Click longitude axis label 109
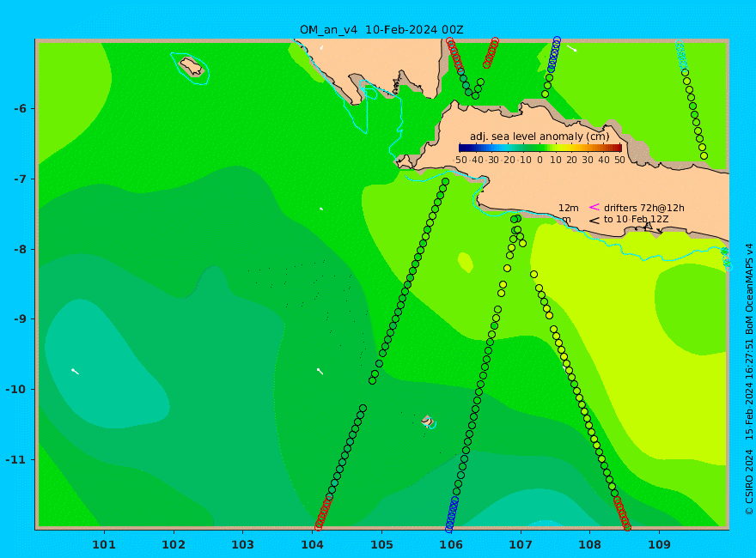The width and height of the screenshot is (756, 558). pos(660,545)
